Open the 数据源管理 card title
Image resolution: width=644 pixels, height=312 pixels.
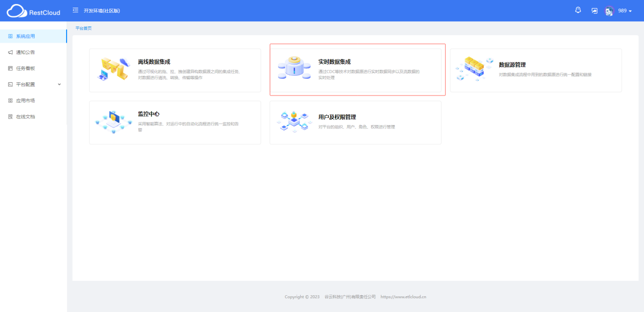[512, 65]
